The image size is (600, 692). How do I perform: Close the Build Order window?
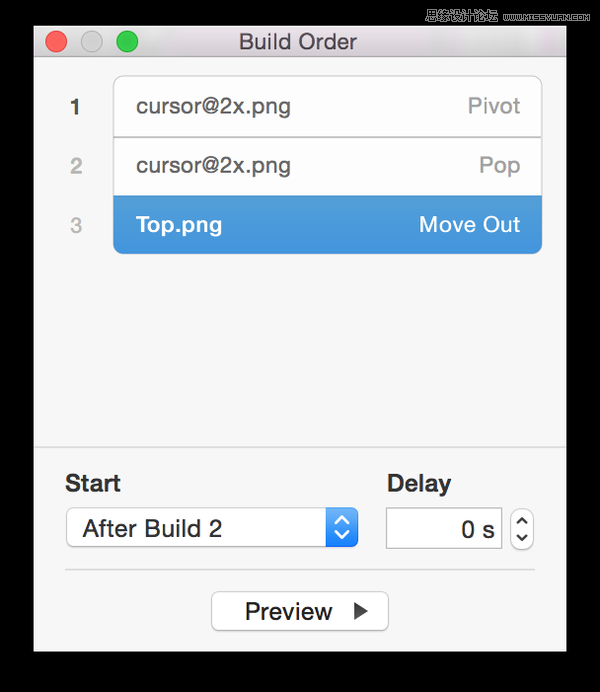tap(56, 41)
